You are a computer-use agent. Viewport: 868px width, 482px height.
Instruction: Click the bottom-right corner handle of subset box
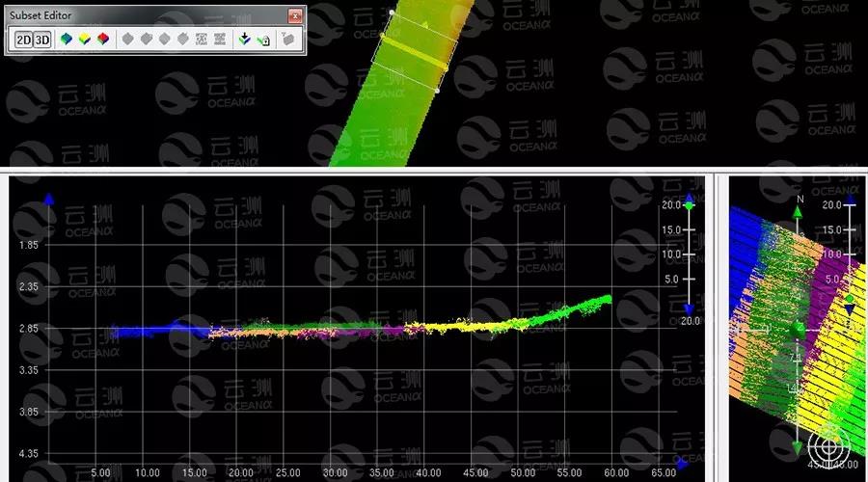pos(437,91)
